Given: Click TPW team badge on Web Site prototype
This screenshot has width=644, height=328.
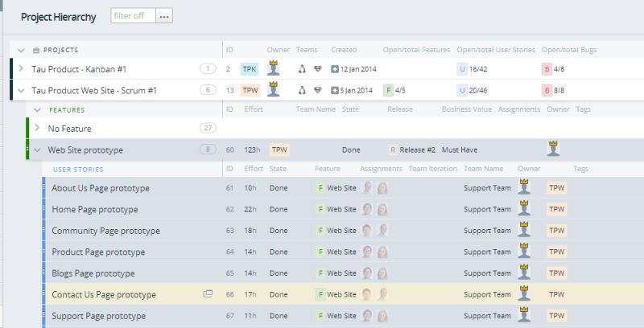Looking at the screenshot, I should (x=279, y=150).
